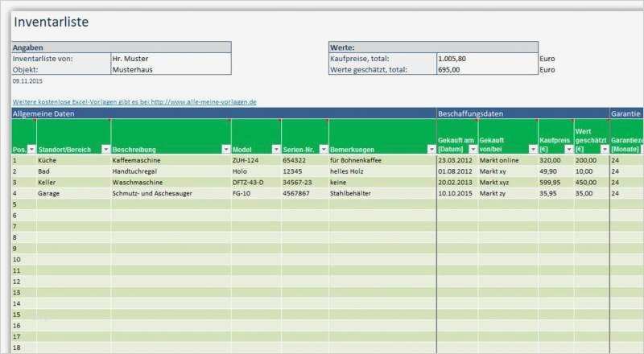Click the 'Werte geschätzt, total:' label
The width and height of the screenshot is (644, 354).
[383, 70]
